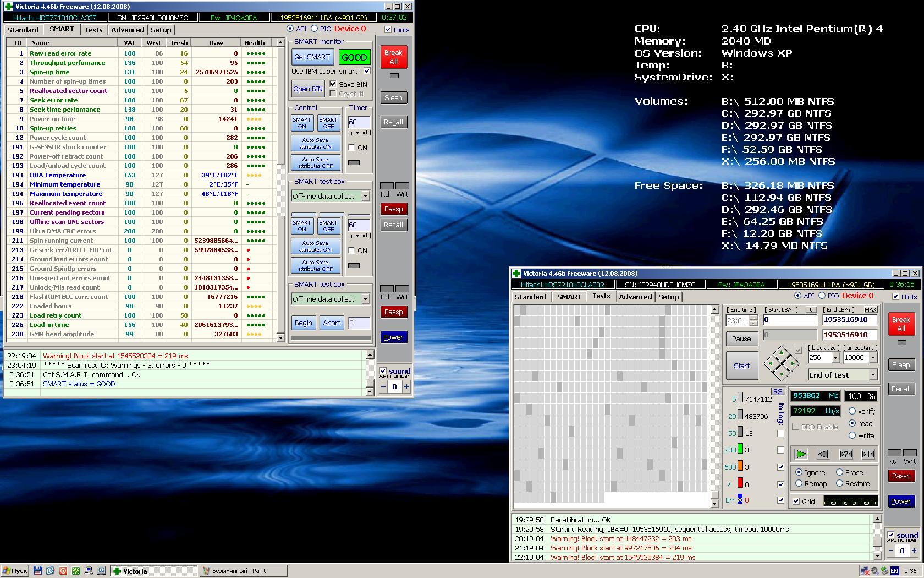Click red slow-block color indicator

pyautogui.click(x=740, y=483)
